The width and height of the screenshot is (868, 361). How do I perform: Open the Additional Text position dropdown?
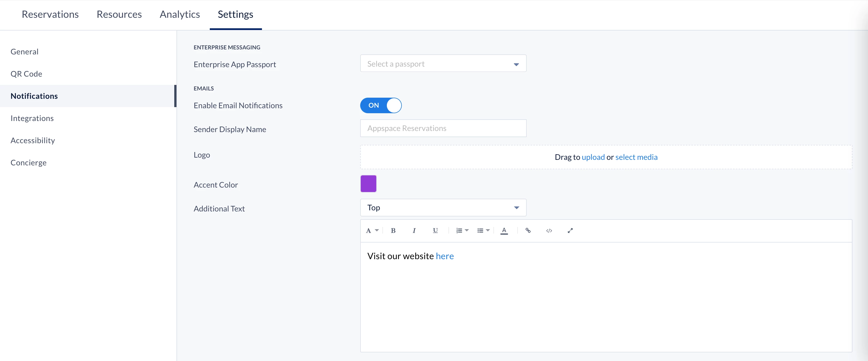pos(443,208)
